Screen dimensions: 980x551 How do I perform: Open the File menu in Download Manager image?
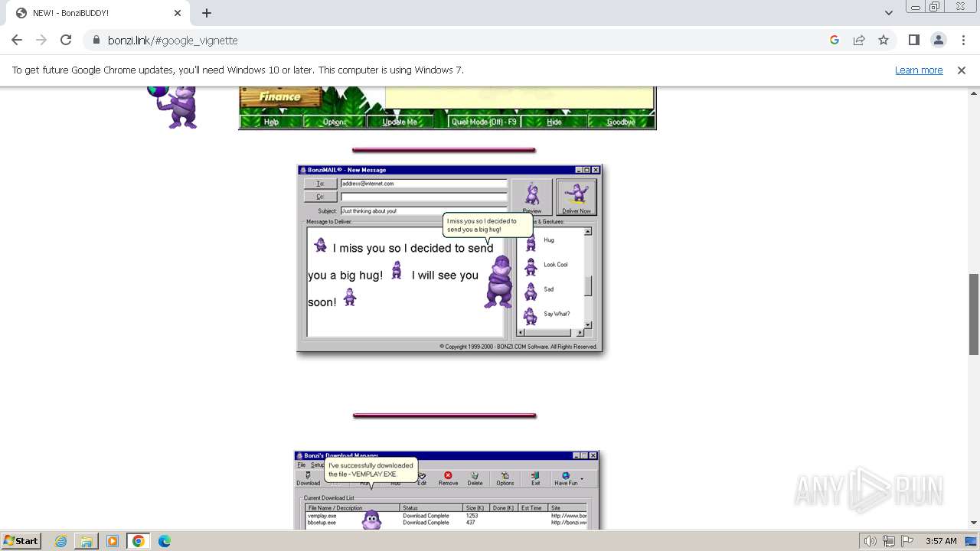pyautogui.click(x=301, y=465)
